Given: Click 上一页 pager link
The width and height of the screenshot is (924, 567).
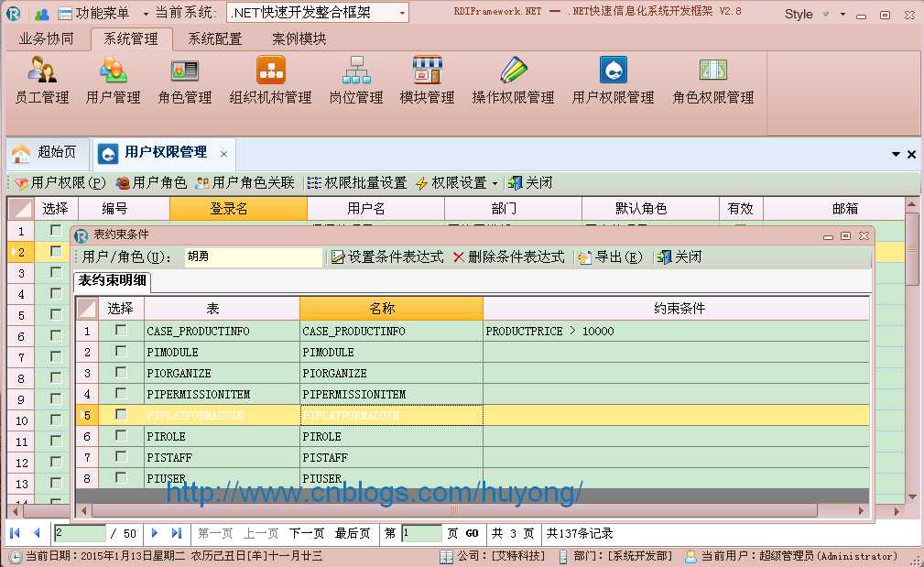Looking at the screenshot, I should [260, 533].
